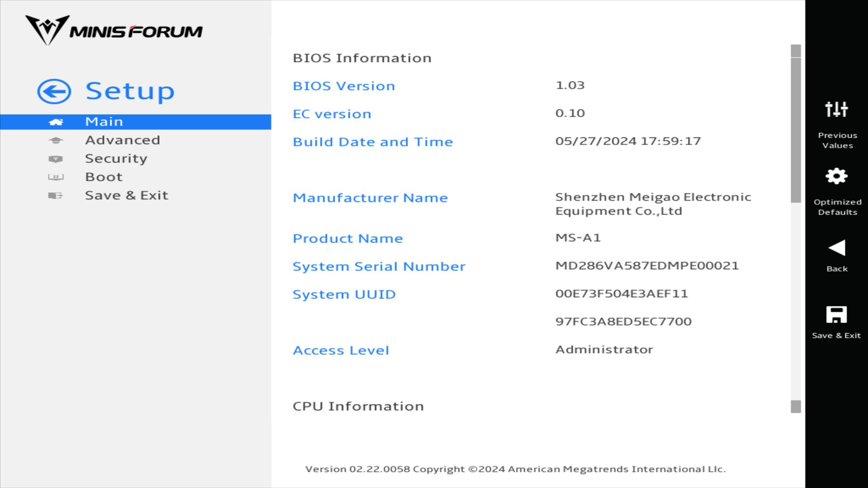Click the blue back arrow beside Setup
868x488 pixels.
pyautogui.click(x=54, y=92)
